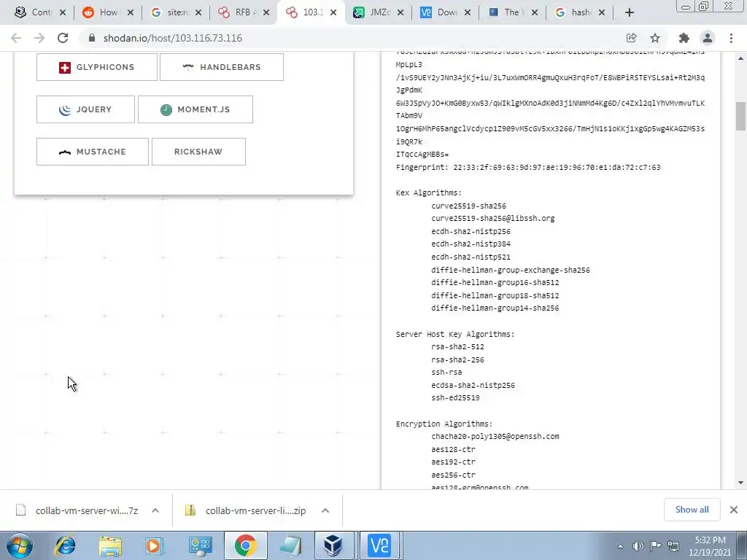Open the Glyphicons technology tag
747x560 pixels.
pyautogui.click(x=97, y=67)
